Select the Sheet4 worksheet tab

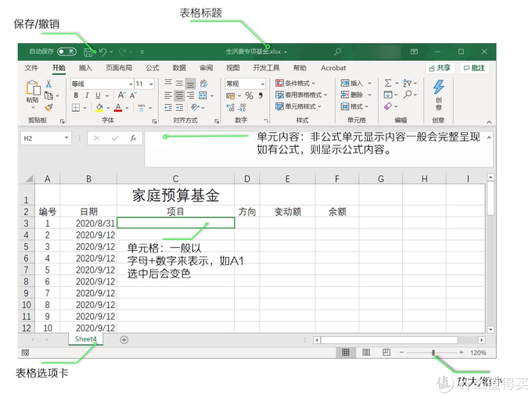(86, 339)
